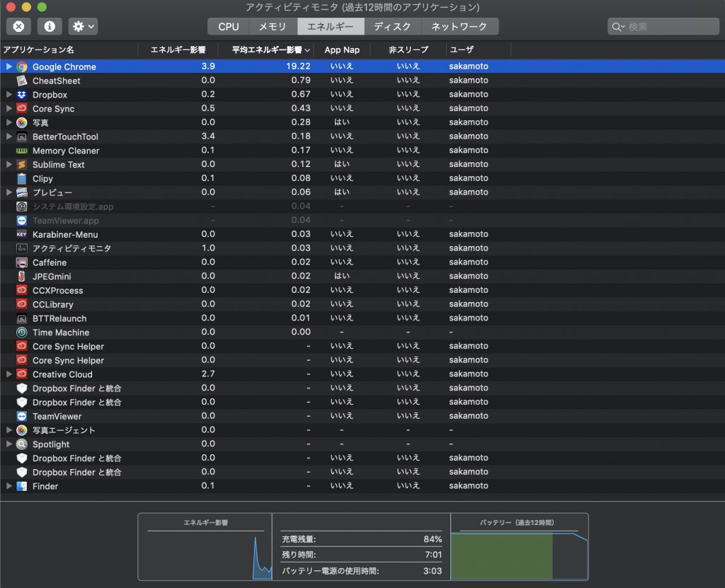Click the Creative Cloud app icon
This screenshot has width=725, height=588.
(22, 374)
